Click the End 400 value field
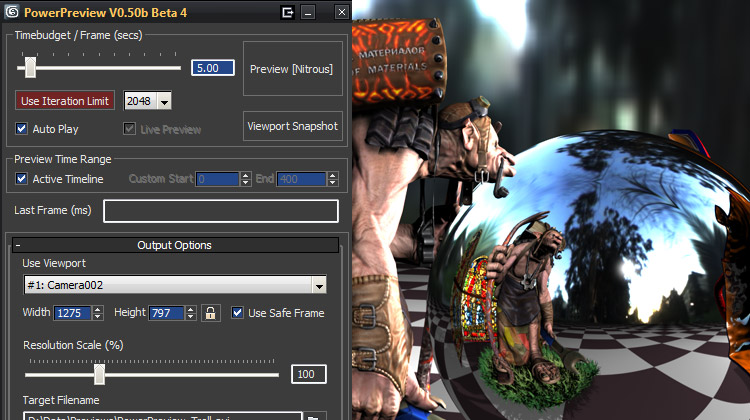 click(301, 179)
